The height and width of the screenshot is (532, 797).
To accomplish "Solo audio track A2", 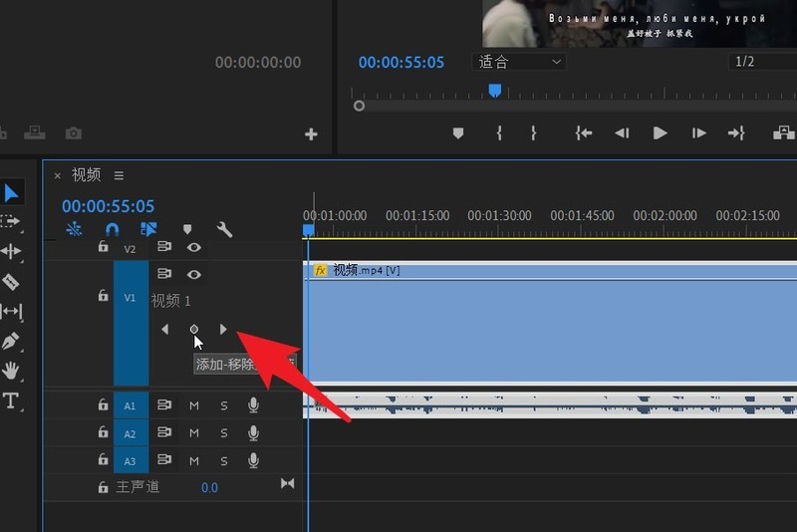I will point(224,434).
